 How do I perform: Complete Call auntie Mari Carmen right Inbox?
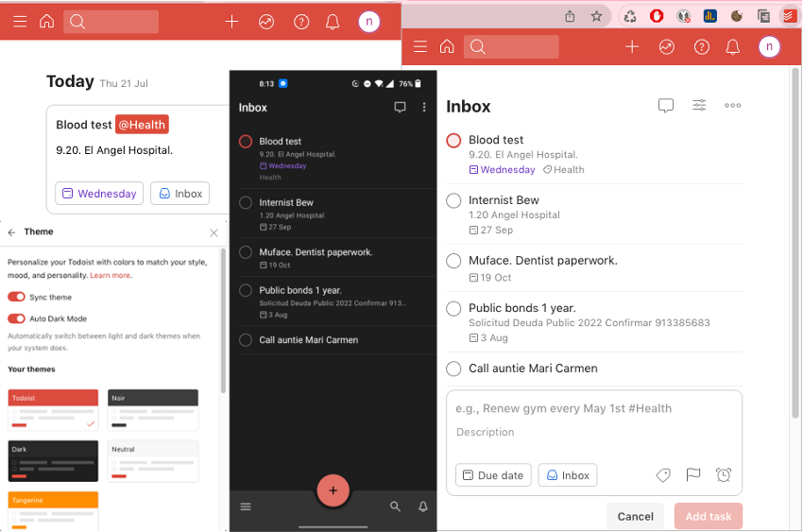[453, 369]
